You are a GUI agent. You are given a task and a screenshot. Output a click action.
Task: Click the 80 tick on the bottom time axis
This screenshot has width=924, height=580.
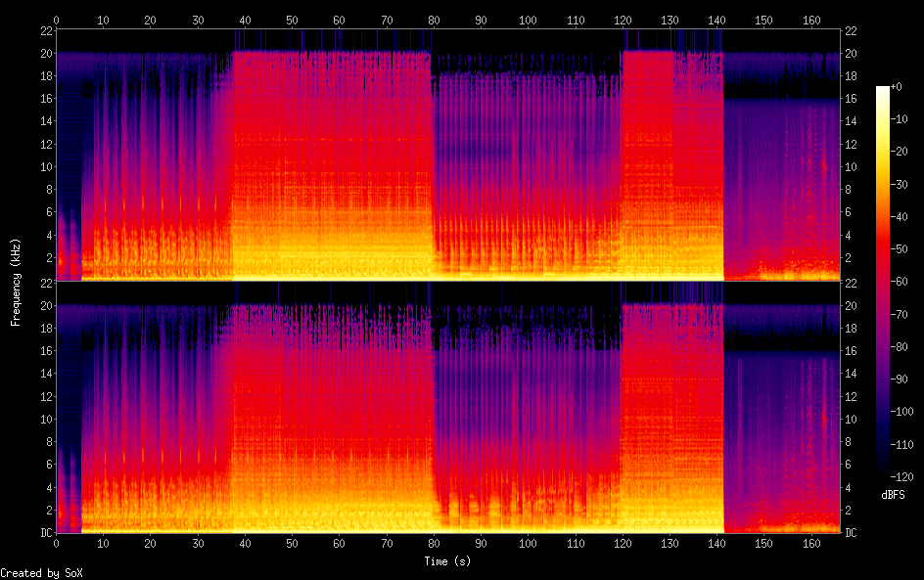click(x=433, y=543)
